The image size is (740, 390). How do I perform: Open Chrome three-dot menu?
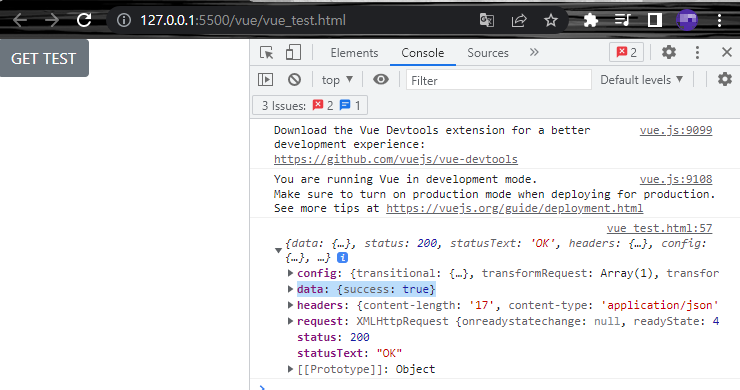tap(719, 20)
